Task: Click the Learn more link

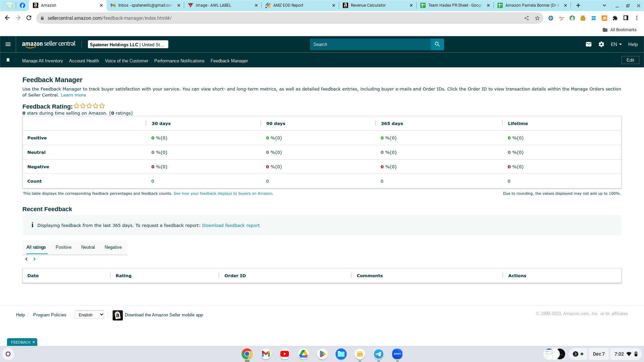Action: coord(73,95)
